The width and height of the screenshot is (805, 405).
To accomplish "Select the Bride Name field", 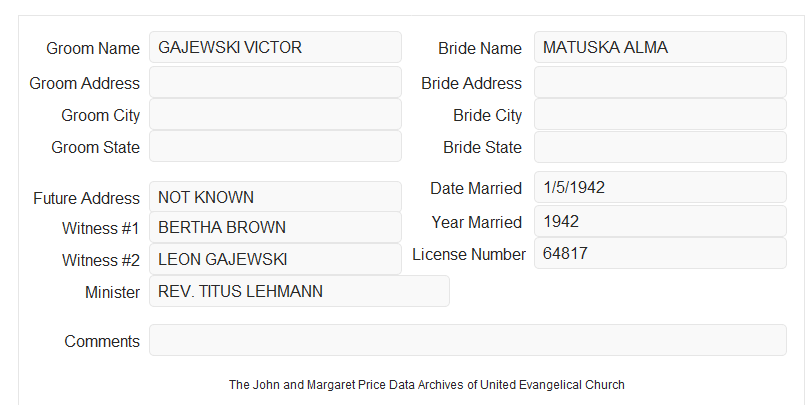I will pyautogui.click(x=660, y=47).
